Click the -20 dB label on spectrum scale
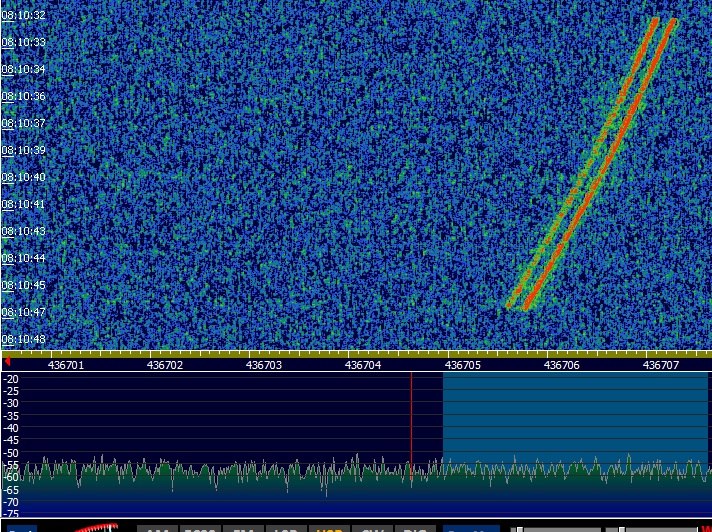712x532 pixels. coord(11,380)
